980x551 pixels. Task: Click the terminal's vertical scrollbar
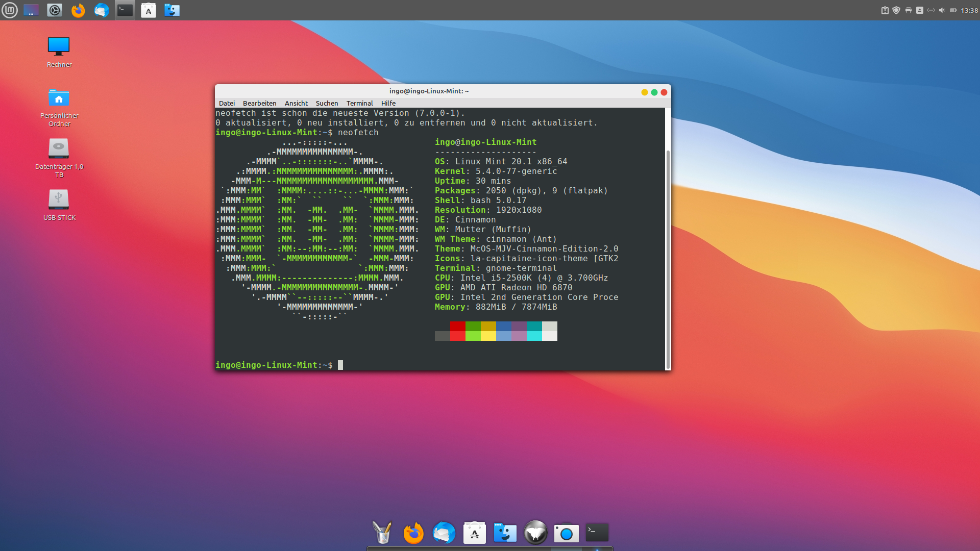pyautogui.click(x=668, y=255)
